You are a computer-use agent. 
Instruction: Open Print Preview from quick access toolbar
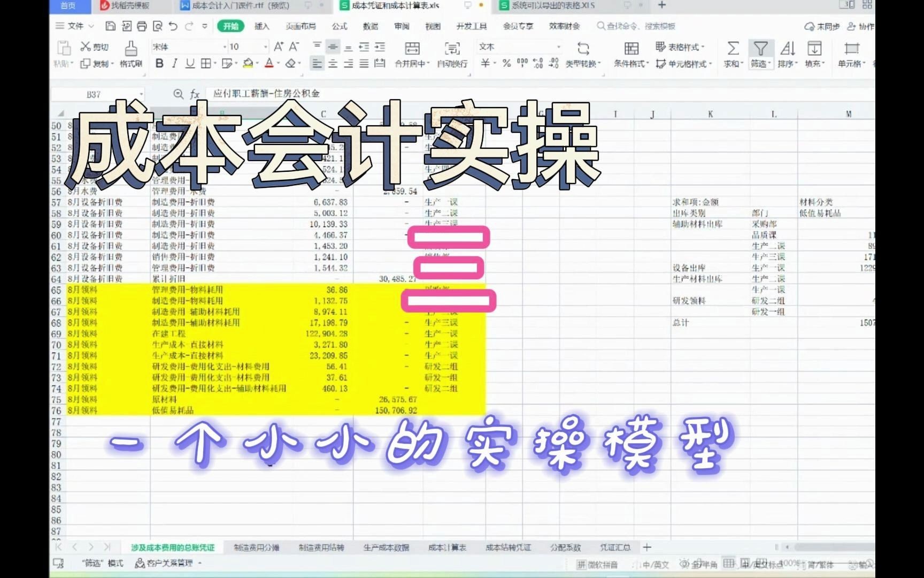tap(157, 26)
